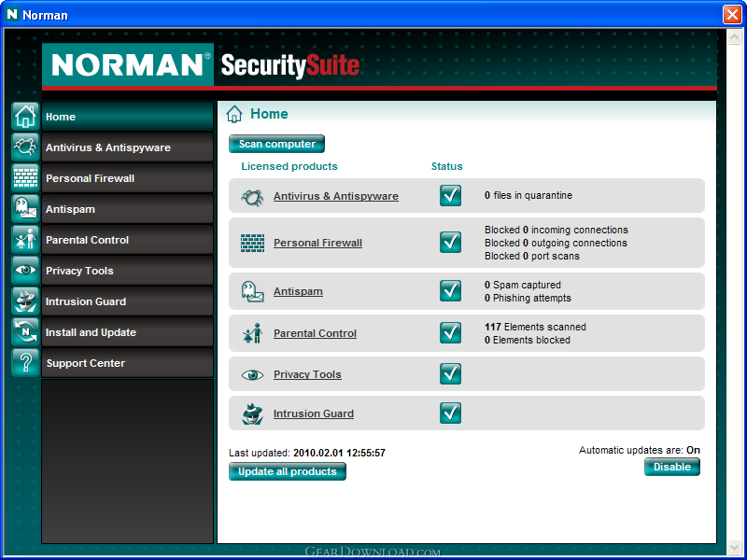Toggle Parental Control status checkbox
The width and height of the screenshot is (747, 560).
450,333
